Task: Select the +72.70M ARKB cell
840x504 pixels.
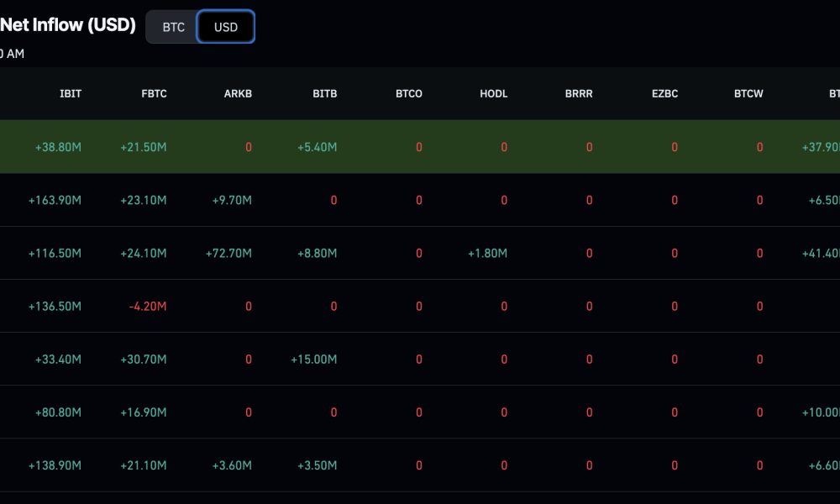Action: pyautogui.click(x=228, y=254)
